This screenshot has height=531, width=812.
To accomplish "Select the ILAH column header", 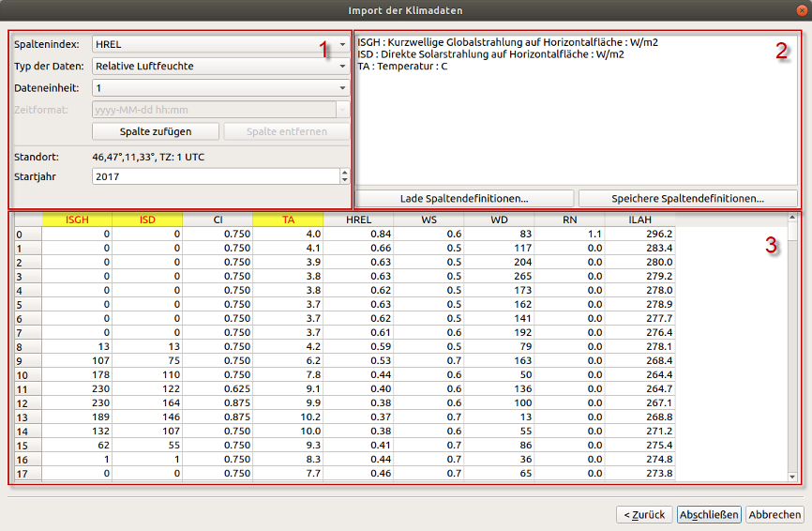I will click(640, 220).
